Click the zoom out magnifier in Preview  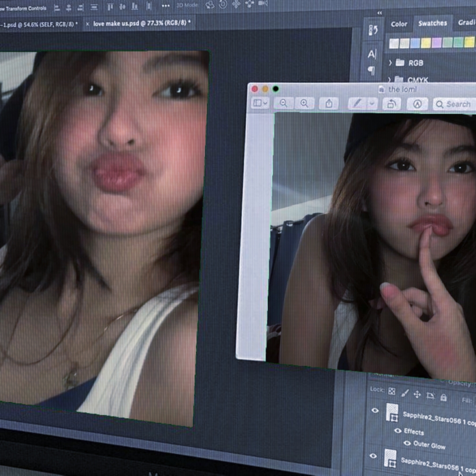(x=283, y=103)
